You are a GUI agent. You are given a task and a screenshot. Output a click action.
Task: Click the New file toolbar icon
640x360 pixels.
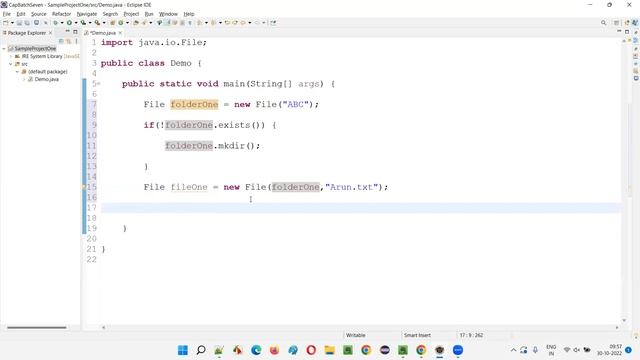click(6, 23)
